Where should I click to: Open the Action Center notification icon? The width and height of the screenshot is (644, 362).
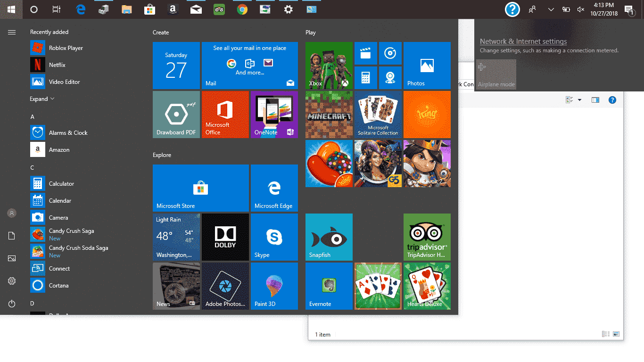629,10
